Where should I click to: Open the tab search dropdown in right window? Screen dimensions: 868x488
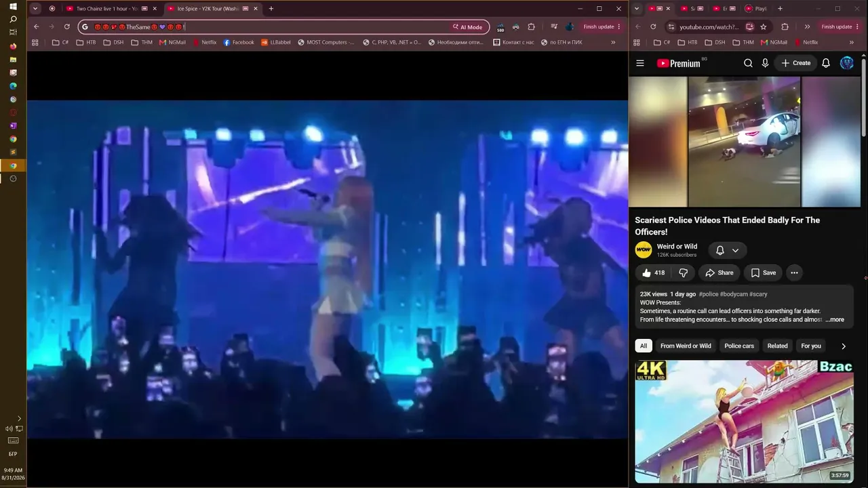pyautogui.click(x=637, y=9)
